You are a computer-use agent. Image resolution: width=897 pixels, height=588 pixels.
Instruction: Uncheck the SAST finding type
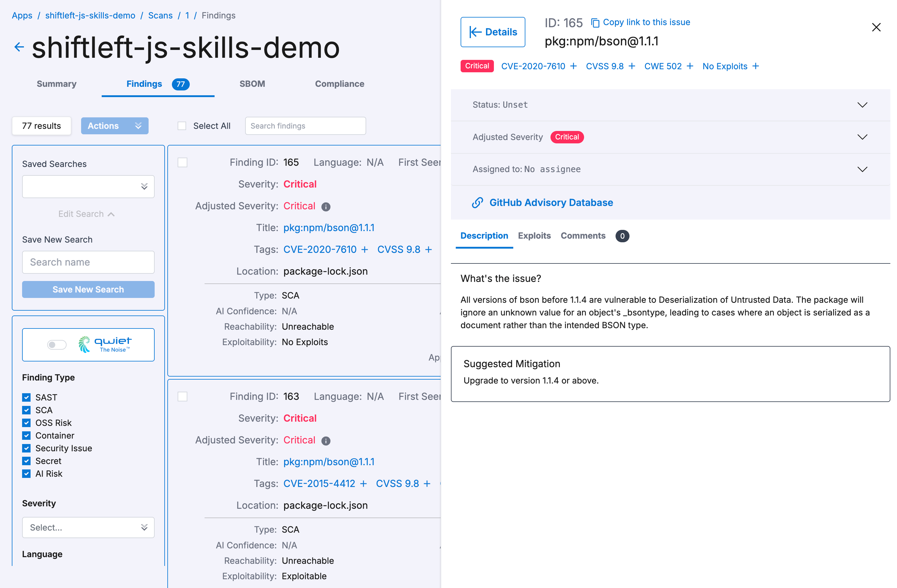click(x=26, y=397)
